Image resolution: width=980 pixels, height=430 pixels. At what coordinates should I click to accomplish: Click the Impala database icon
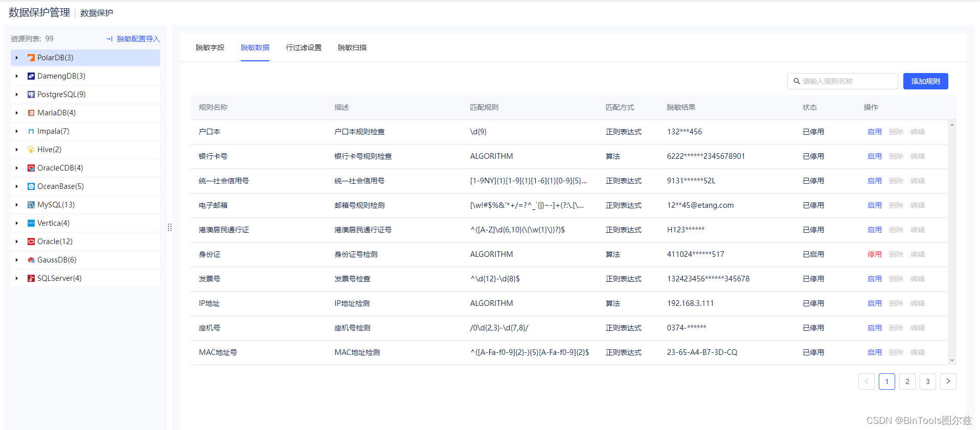[x=31, y=131]
